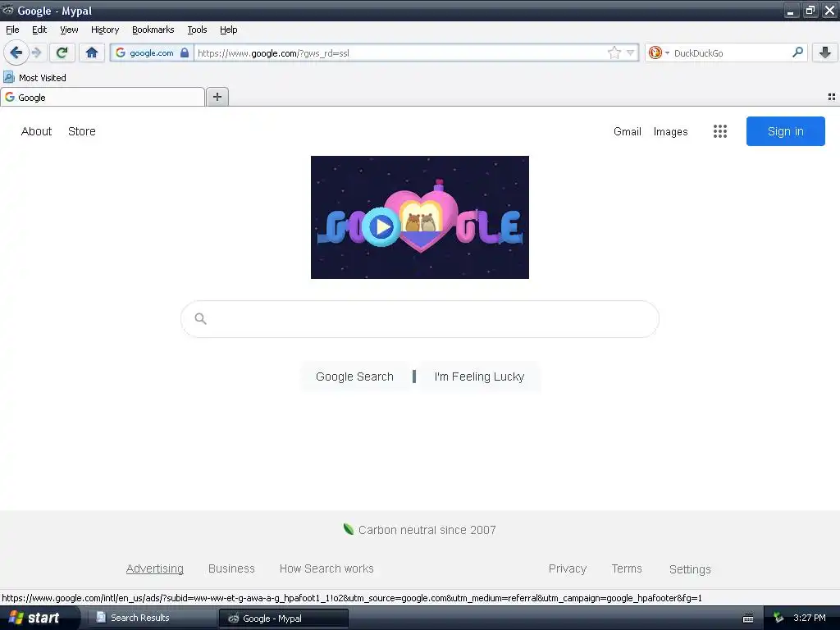The image size is (840, 630).
Task: Open the File menu
Action: click(12, 30)
